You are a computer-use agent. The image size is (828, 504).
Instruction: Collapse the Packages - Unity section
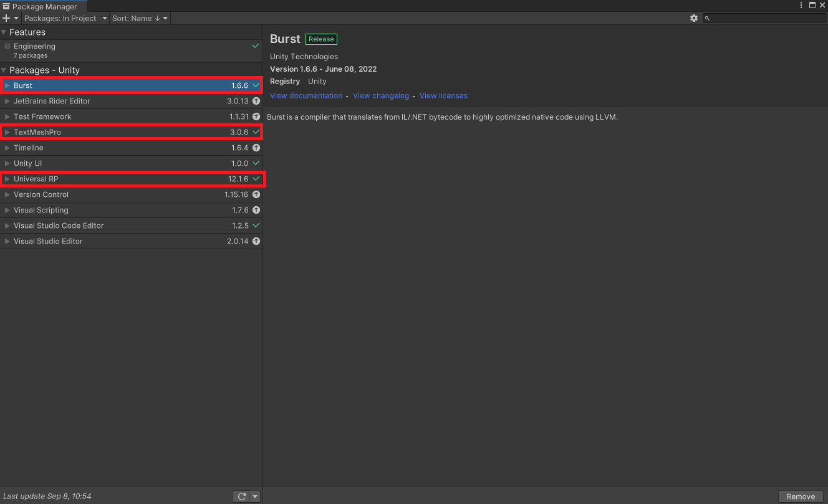(x=4, y=70)
